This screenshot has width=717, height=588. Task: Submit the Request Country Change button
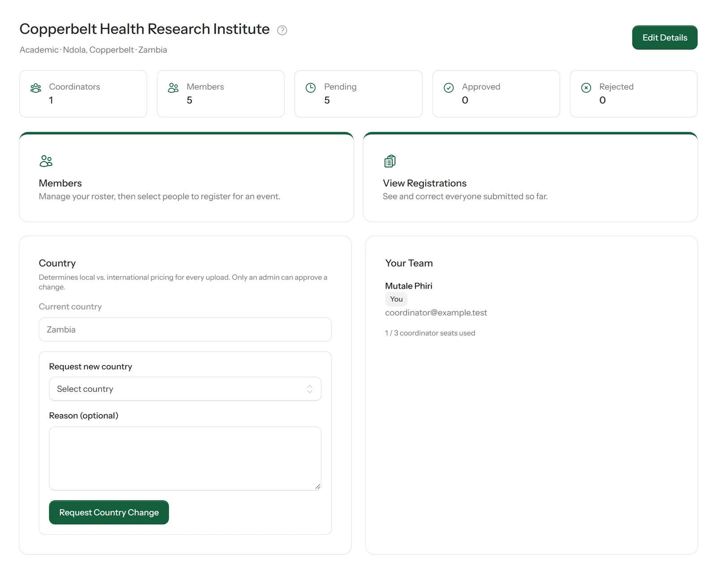109,512
